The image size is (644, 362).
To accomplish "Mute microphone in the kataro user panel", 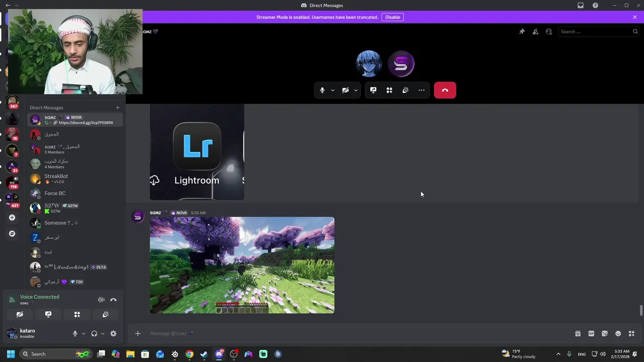I will tap(75, 333).
